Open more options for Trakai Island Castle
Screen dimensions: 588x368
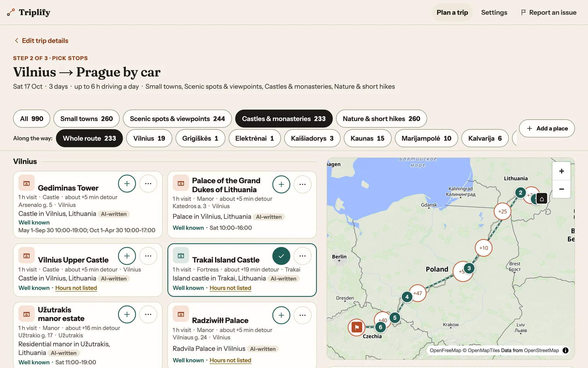tap(302, 256)
